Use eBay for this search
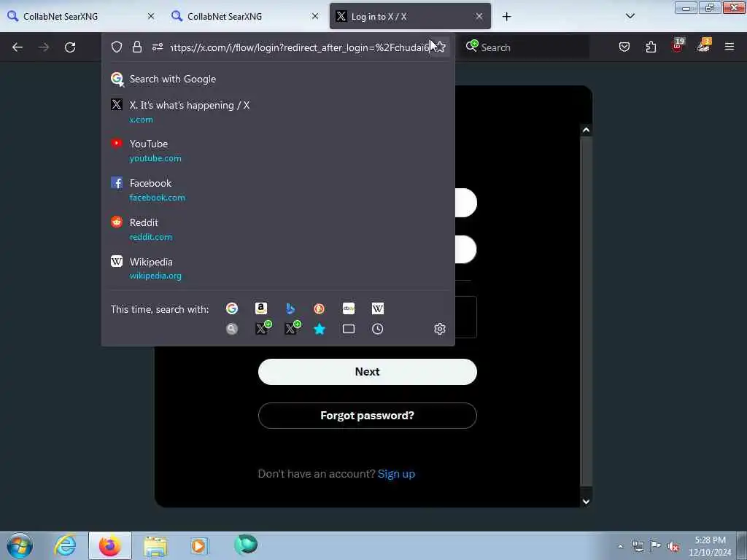The width and height of the screenshot is (747, 560). [x=349, y=308]
